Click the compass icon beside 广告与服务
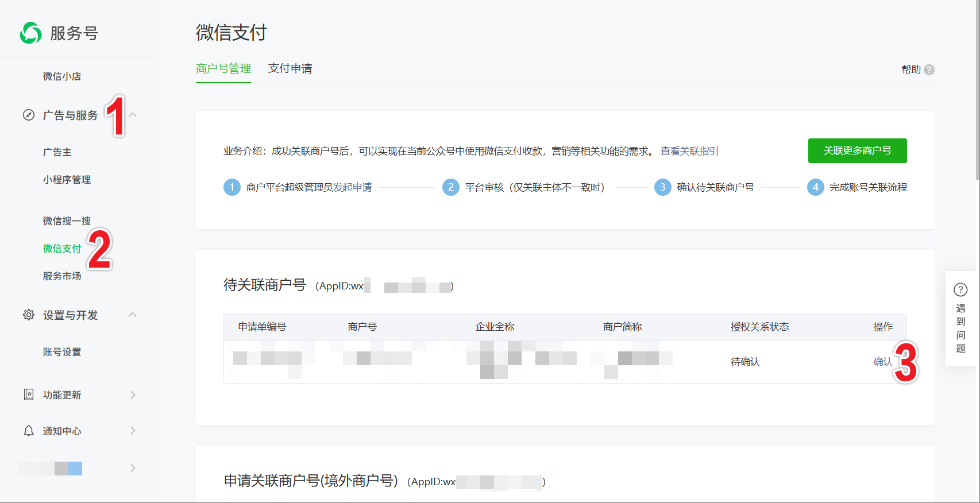Screen dimensions: 980x503 point(29,115)
